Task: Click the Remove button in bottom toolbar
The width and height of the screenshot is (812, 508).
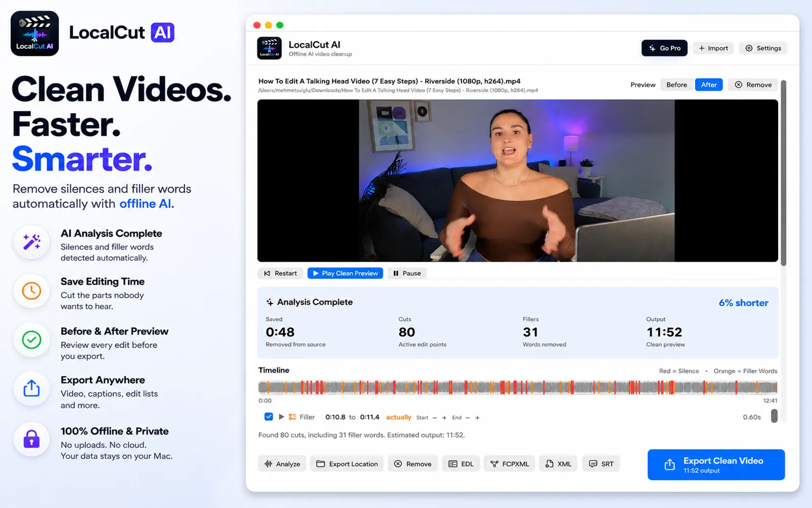Action: pos(413,464)
